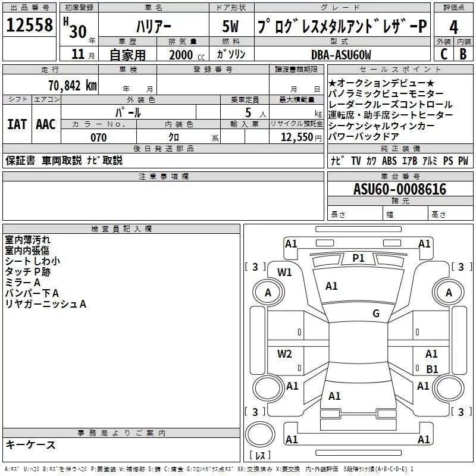476x476 pixels.
Task: Select the spare tire circle above レス
Action: coord(260,434)
